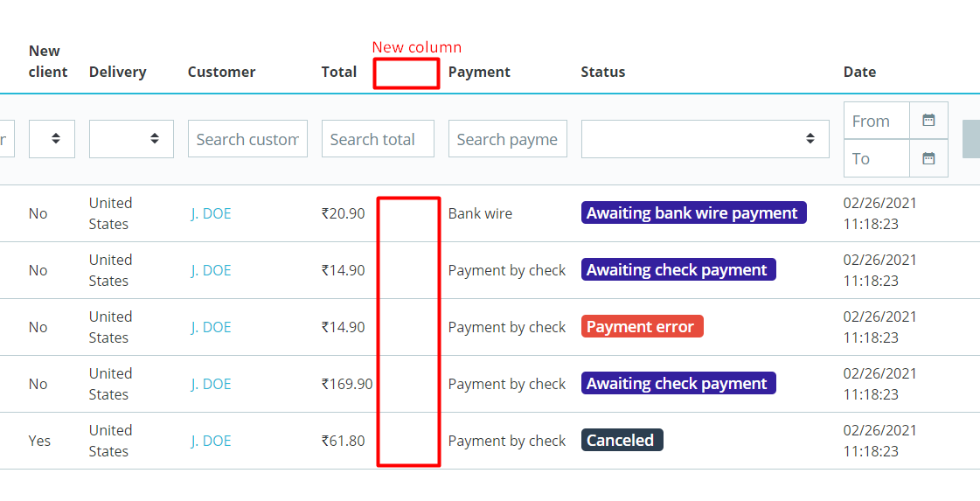Open the To date calendar icon
This screenshot has height=501, width=980.
point(928,158)
